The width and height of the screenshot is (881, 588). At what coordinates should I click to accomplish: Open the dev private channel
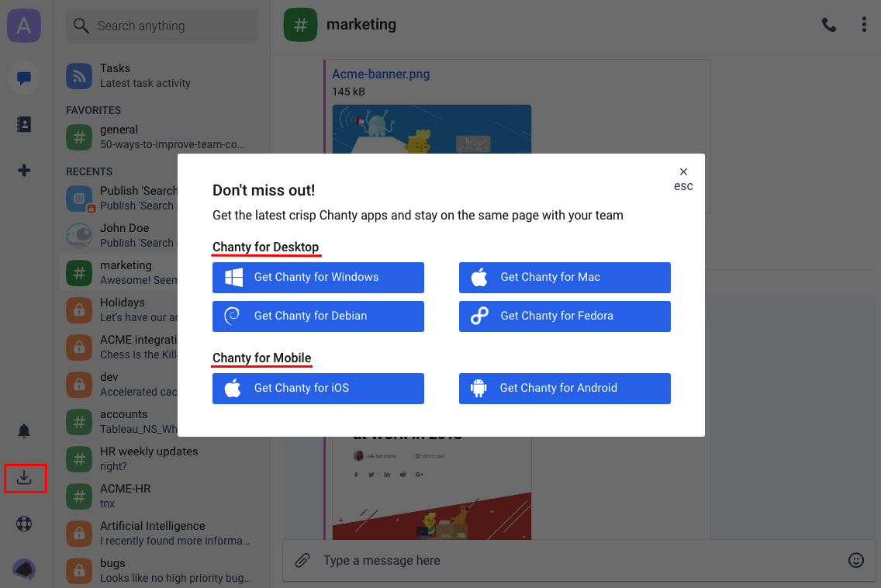click(x=119, y=385)
